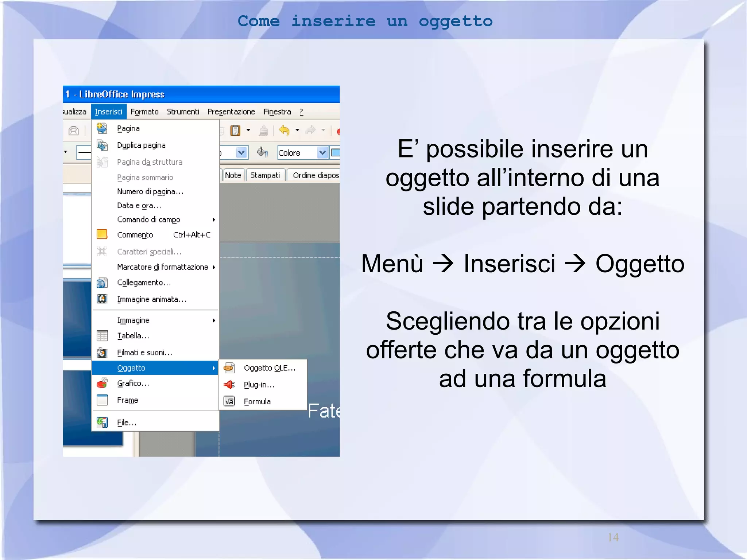Viewport: 747px width, 560px height.
Task: Switch to the Ordine diapositive tab
Action: pyautogui.click(x=314, y=175)
